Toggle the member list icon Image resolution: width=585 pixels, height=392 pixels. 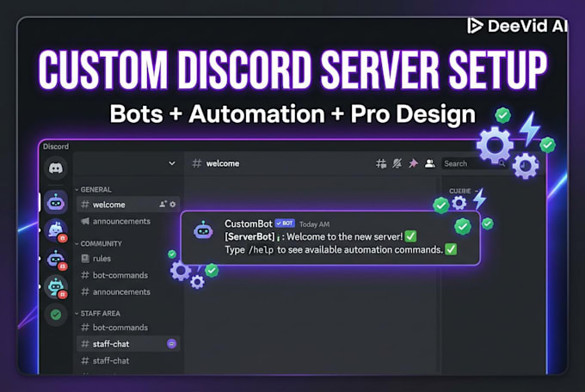tap(430, 163)
